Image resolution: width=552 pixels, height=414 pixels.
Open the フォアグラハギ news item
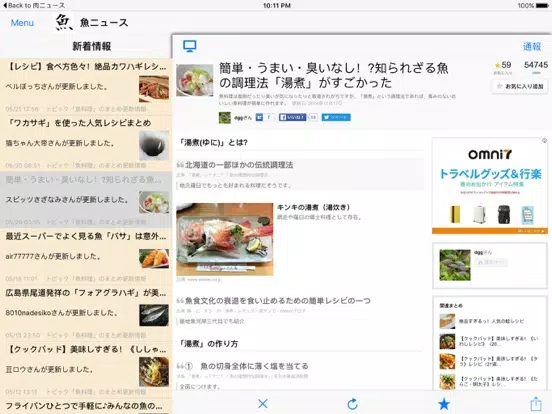click(x=86, y=313)
